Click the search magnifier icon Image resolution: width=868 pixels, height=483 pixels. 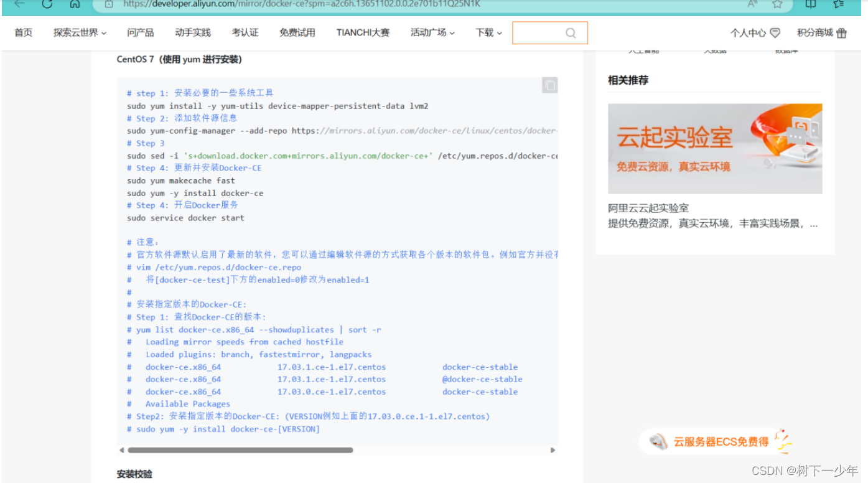coord(571,33)
